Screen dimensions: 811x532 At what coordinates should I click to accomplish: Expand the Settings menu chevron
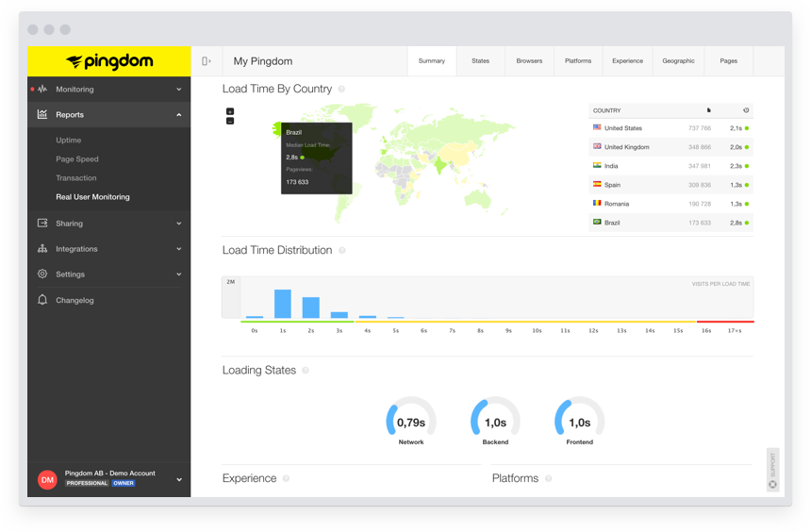(179, 274)
